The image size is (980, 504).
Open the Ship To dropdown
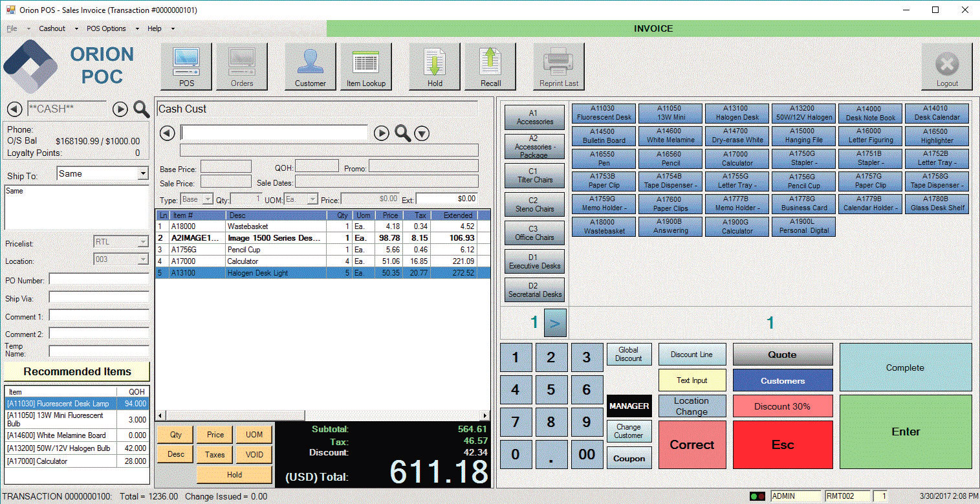click(143, 174)
